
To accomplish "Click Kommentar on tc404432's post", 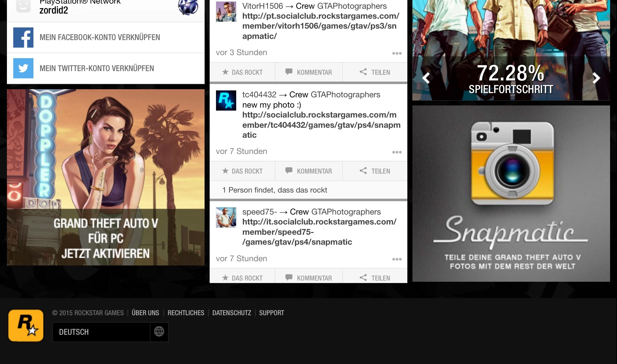I will pos(308,171).
